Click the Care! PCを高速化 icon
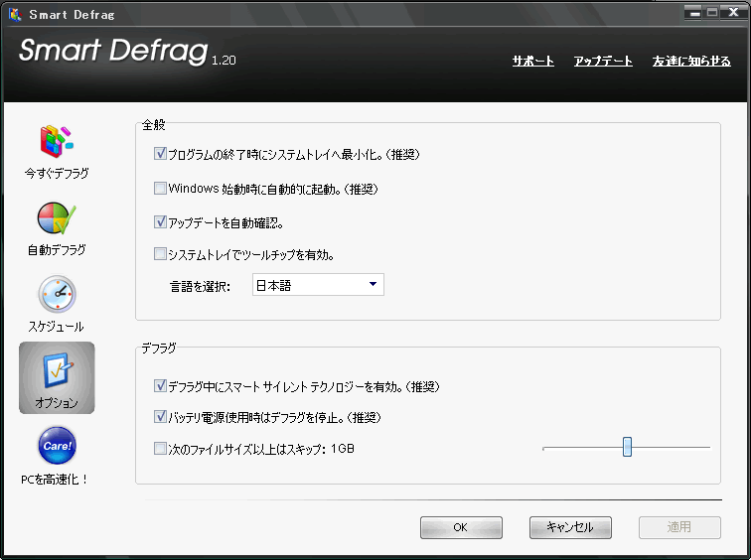Screen dimensions: 751x560 pyautogui.click(x=57, y=446)
